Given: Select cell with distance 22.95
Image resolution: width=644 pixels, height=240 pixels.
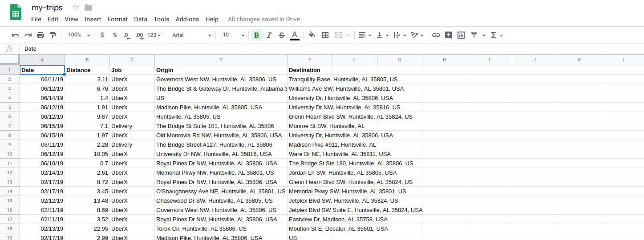Looking at the screenshot, I should pyautogui.click(x=87, y=228).
